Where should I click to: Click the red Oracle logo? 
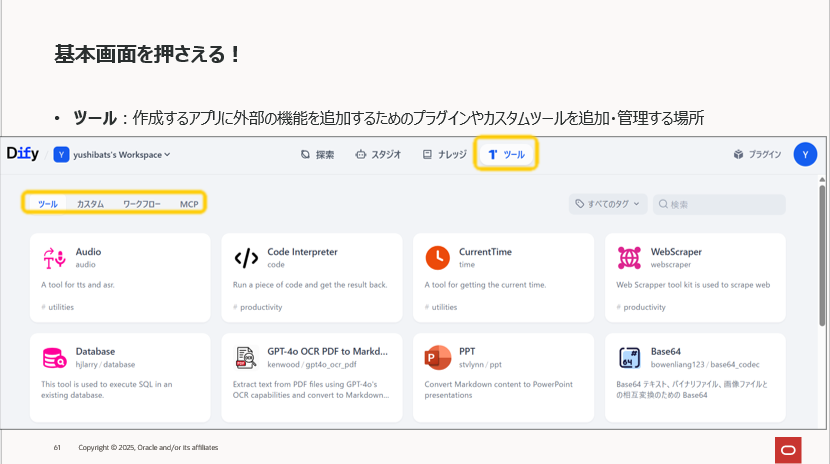[x=788, y=450]
